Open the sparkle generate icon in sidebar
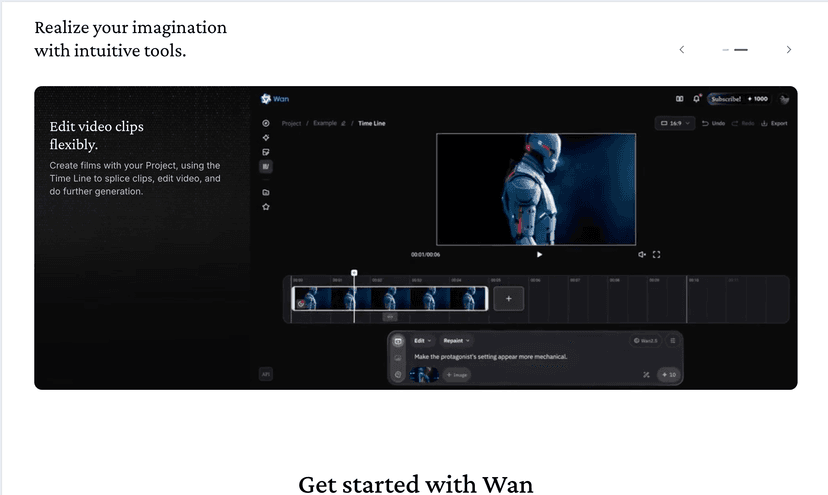Image resolution: width=828 pixels, height=495 pixels. point(266,137)
